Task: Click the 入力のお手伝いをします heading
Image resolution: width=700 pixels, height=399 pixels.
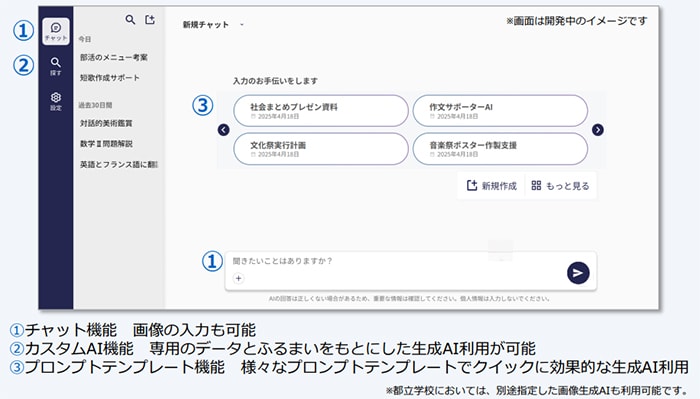Action: (x=275, y=81)
